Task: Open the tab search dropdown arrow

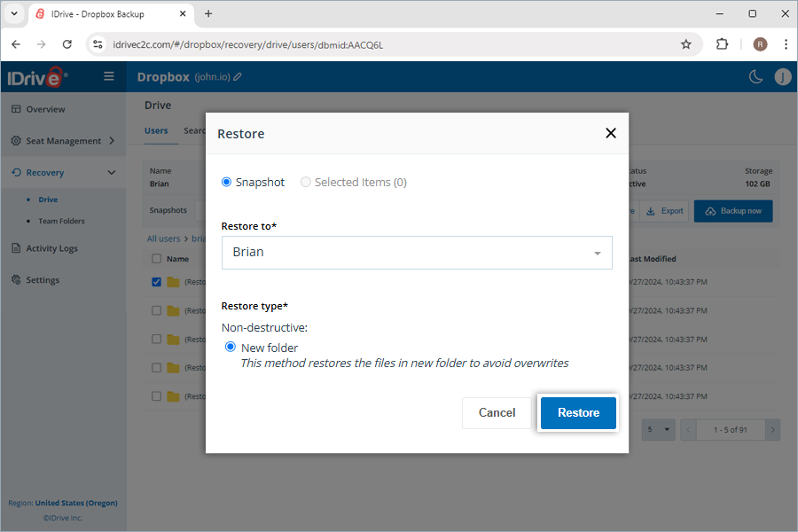Action: [14, 14]
